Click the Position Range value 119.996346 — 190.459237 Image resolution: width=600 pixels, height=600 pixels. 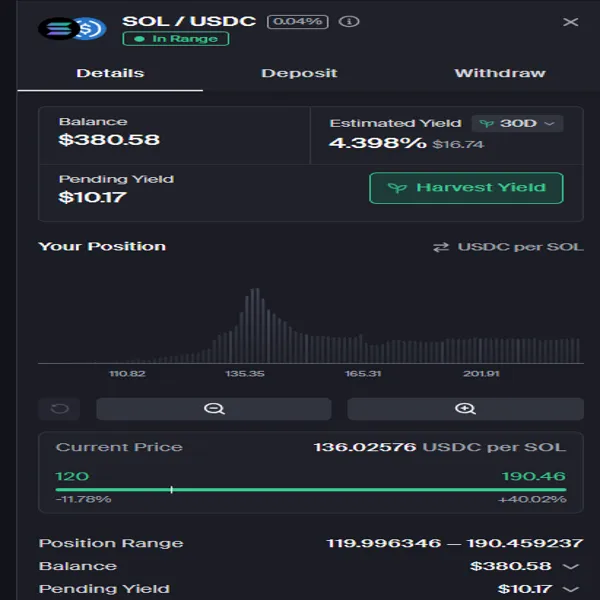455,543
